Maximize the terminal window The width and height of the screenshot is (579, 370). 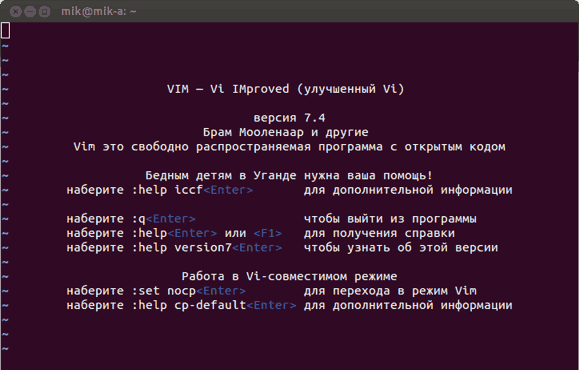coord(44,12)
